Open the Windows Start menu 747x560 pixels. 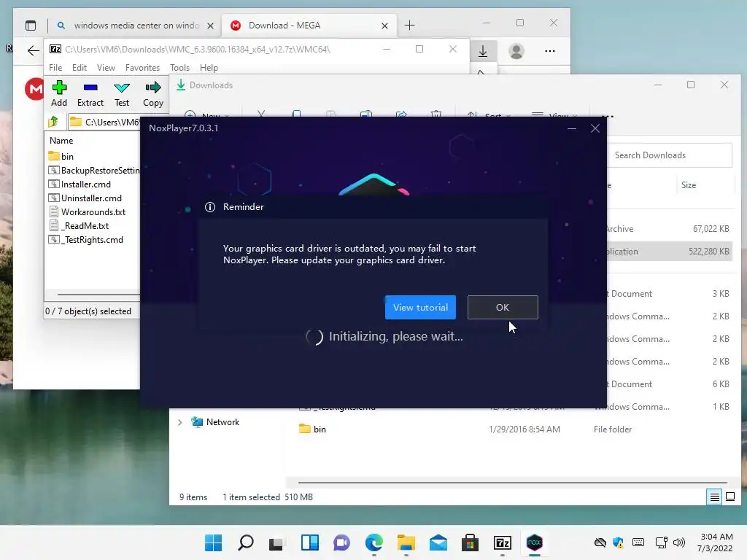coord(213,542)
